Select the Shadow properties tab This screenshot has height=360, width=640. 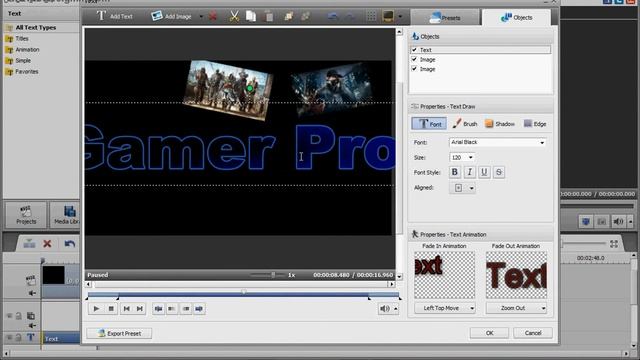coord(500,124)
